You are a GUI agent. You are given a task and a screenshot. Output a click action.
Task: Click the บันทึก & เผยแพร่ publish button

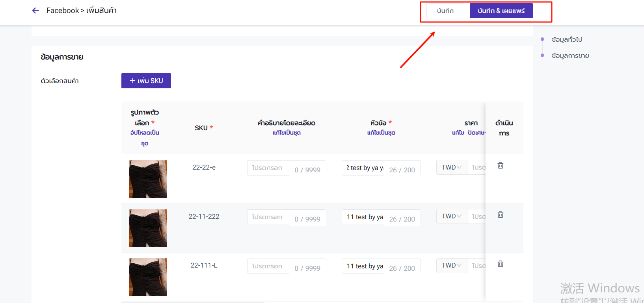(x=501, y=11)
